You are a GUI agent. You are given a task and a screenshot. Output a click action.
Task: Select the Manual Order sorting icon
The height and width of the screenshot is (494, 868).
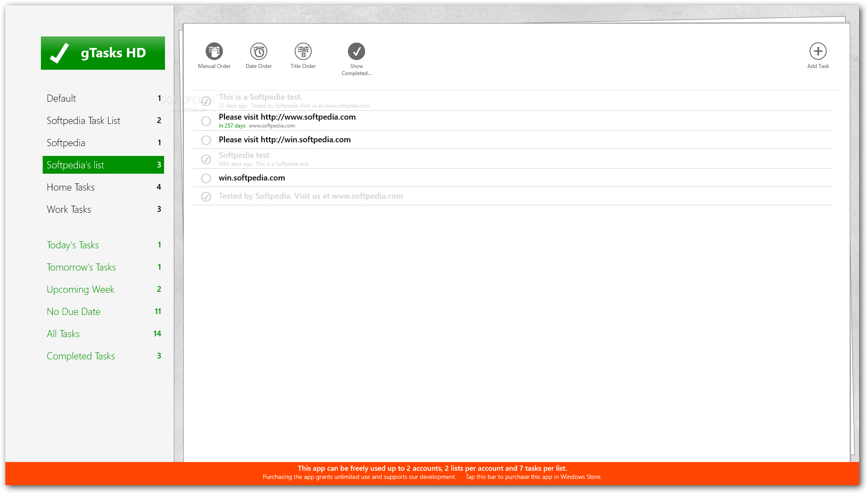214,51
